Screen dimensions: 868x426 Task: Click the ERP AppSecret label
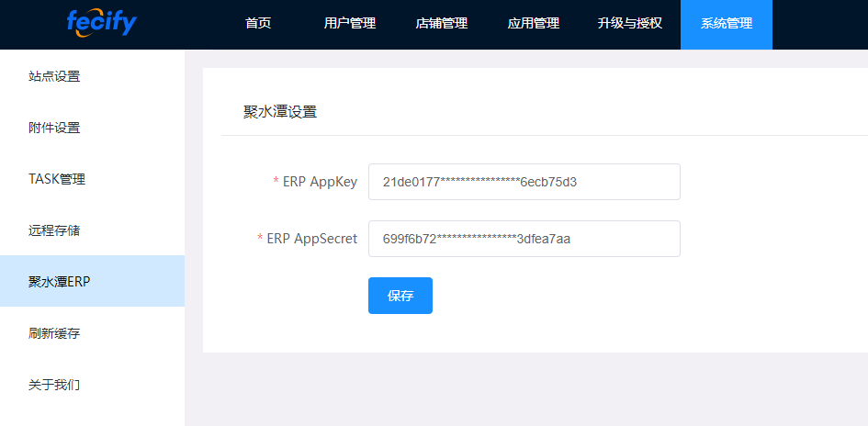tap(312, 239)
